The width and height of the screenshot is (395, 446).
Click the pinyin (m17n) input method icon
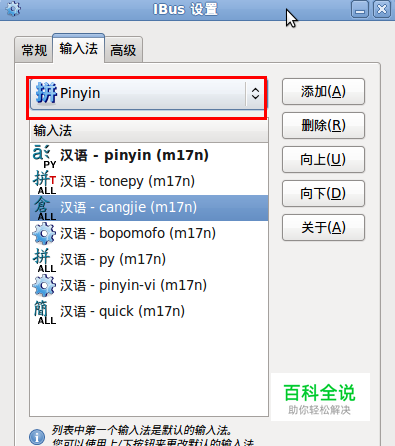45,156
